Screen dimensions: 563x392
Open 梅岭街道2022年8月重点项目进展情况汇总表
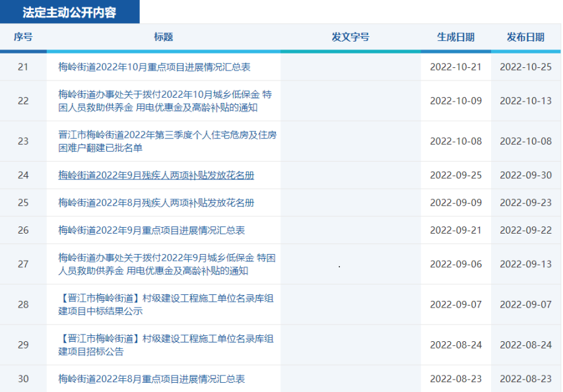(x=151, y=379)
